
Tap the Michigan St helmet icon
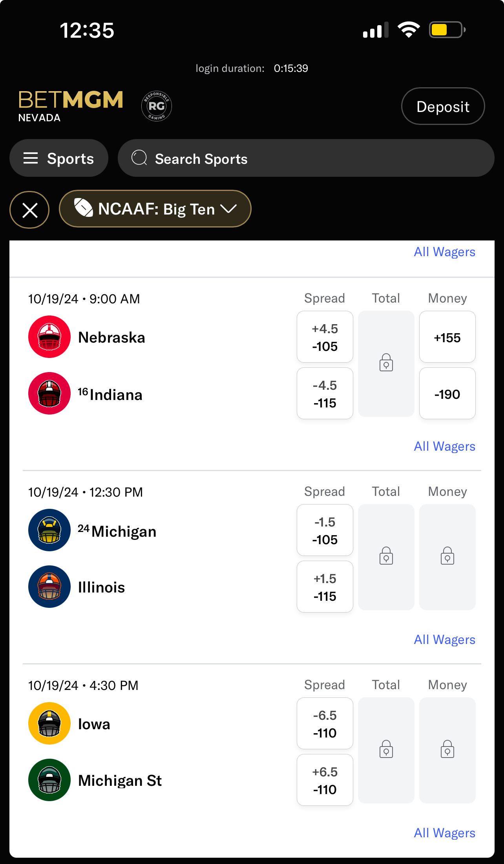pos(49,780)
